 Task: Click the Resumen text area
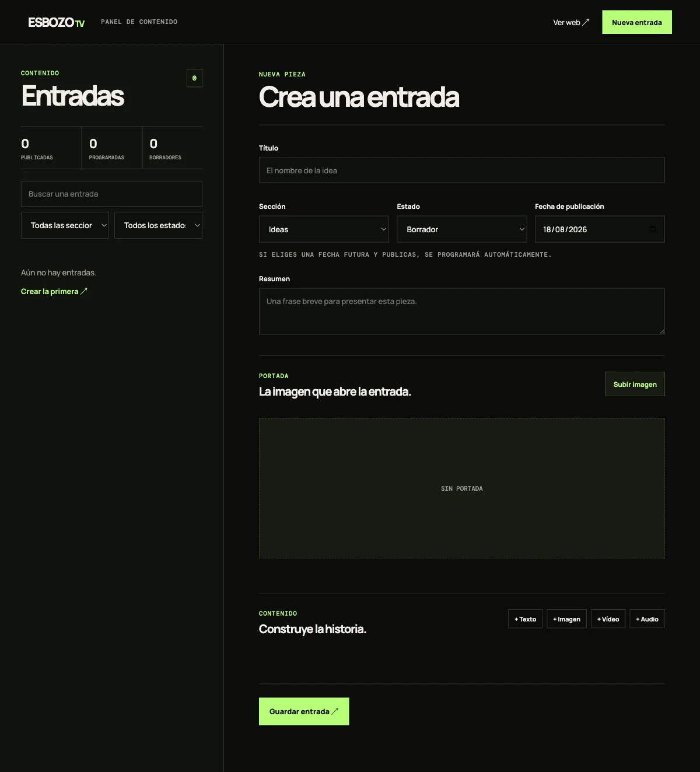(462, 311)
